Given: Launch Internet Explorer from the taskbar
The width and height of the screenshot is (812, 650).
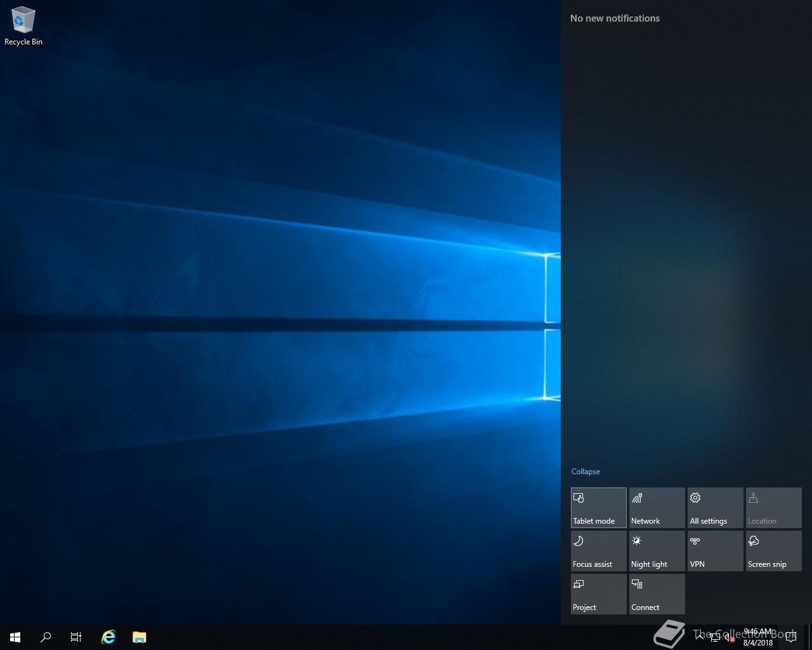Looking at the screenshot, I should pos(108,637).
